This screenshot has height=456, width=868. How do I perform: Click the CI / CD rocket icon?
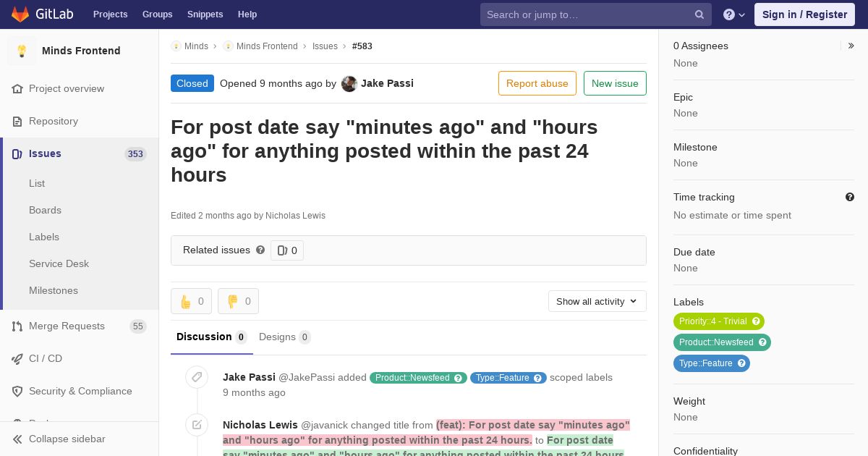pos(17,358)
